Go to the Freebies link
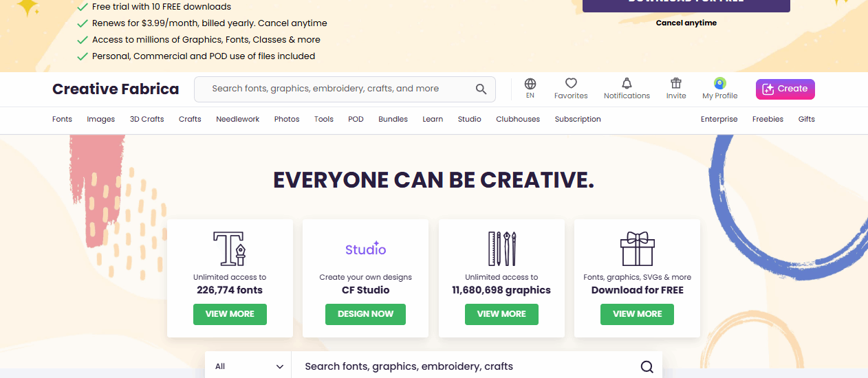This screenshot has width=868, height=378. click(x=768, y=119)
